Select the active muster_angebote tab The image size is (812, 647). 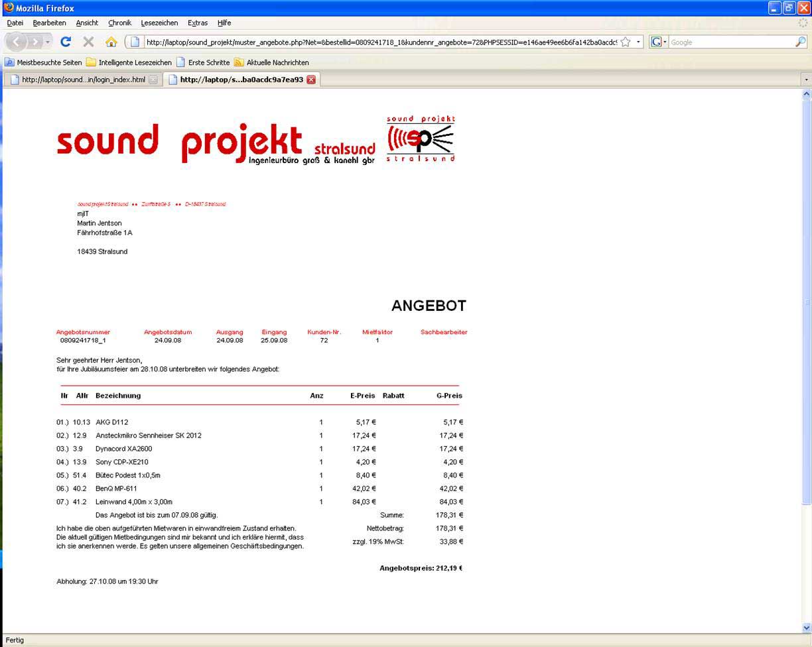coord(241,80)
